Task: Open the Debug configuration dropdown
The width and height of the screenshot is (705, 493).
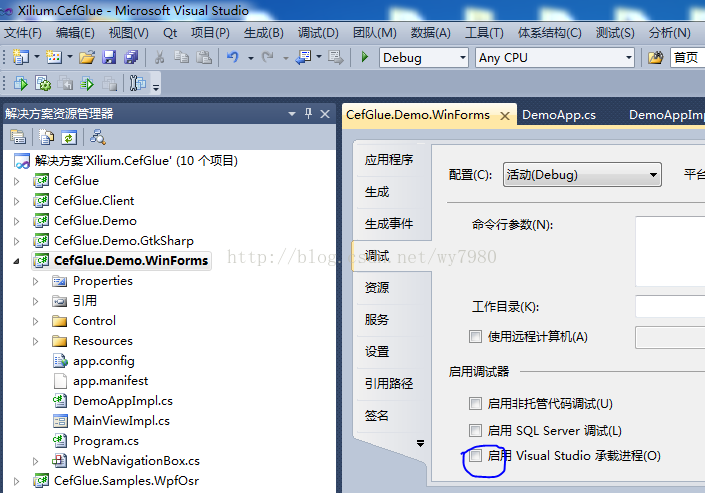Action: 463,58
